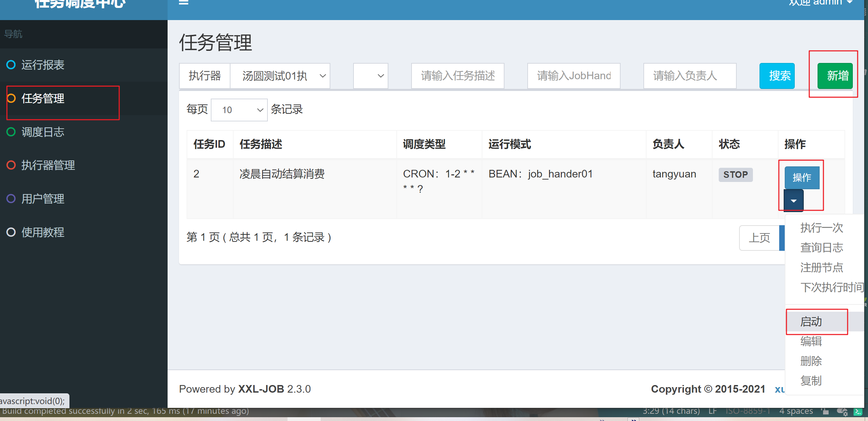Click the 4 spaces indent setting in IDE status bar

[x=796, y=411]
